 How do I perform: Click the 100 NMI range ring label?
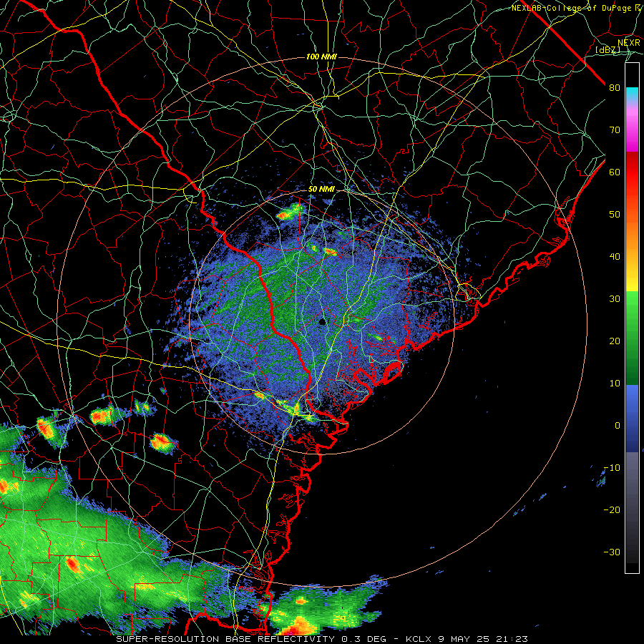pyautogui.click(x=321, y=57)
